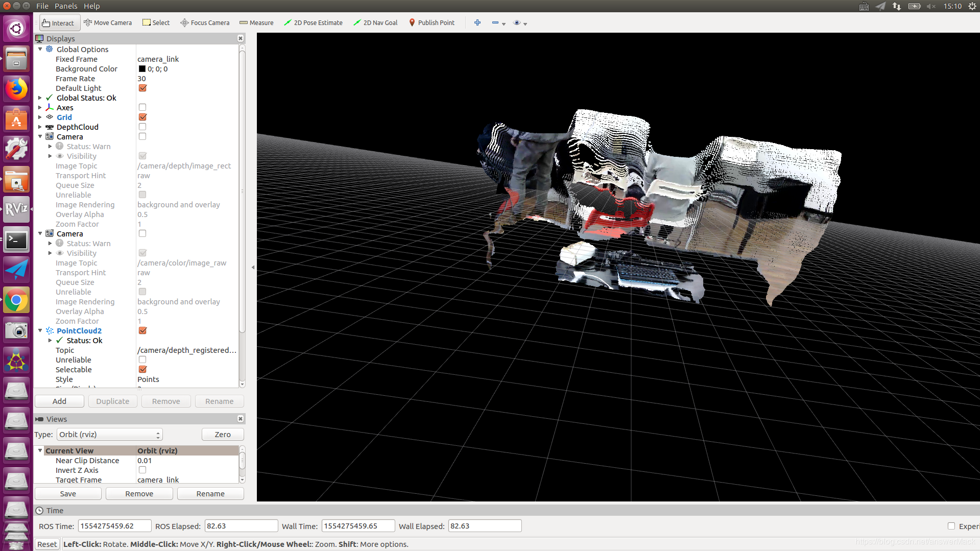Activate the Move Camera tool

pyautogui.click(x=108, y=23)
